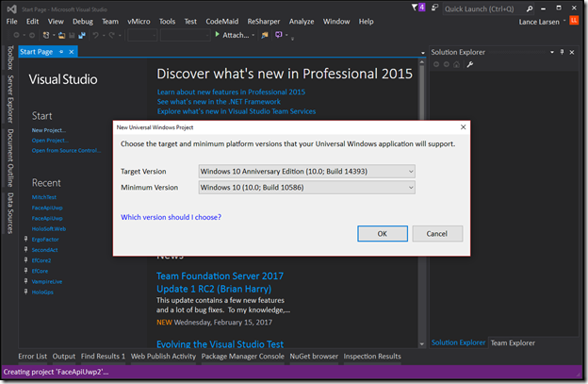Open the CodeMaid menu

(222, 22)
